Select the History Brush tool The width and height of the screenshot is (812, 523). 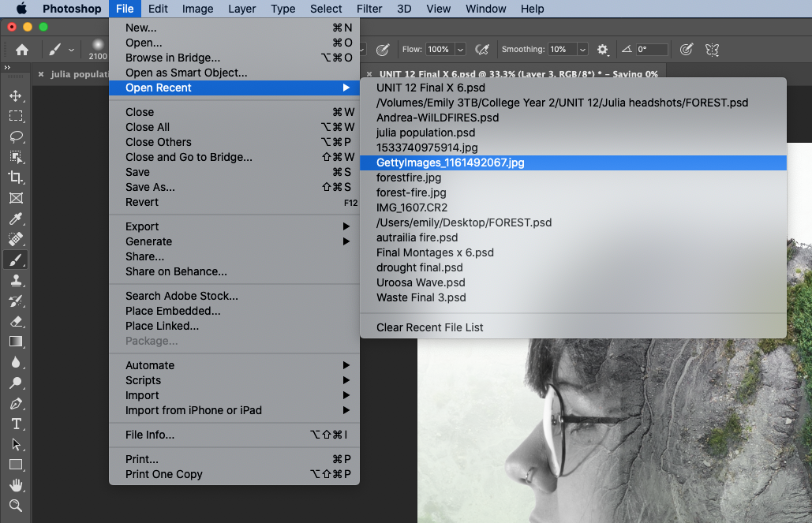coord(16,301)
